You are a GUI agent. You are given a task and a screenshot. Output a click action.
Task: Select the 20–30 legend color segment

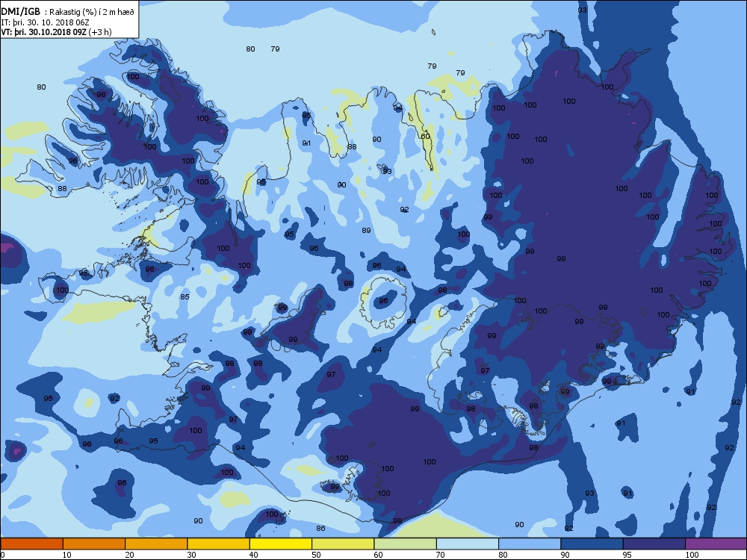click(156, 544)
